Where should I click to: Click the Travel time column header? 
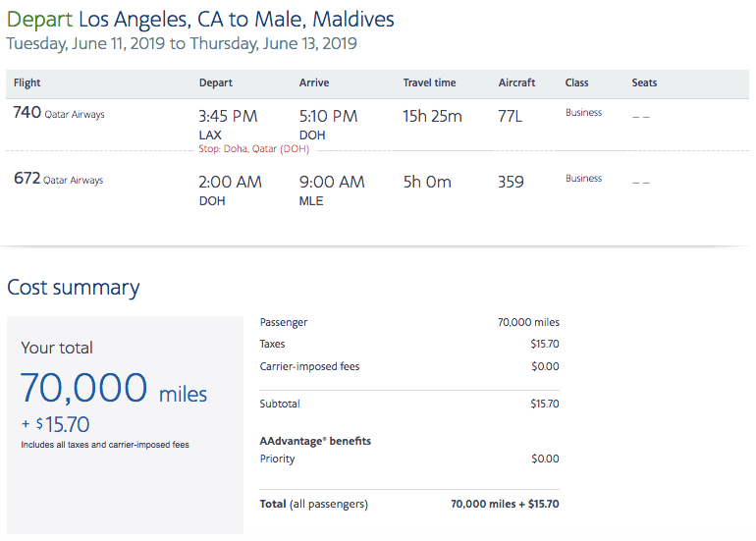pos(429,83)
